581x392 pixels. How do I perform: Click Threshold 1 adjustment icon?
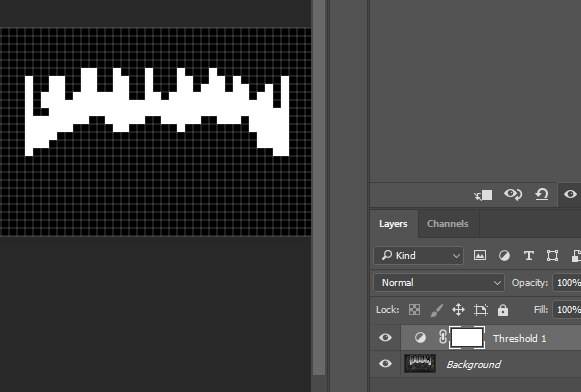420,338
